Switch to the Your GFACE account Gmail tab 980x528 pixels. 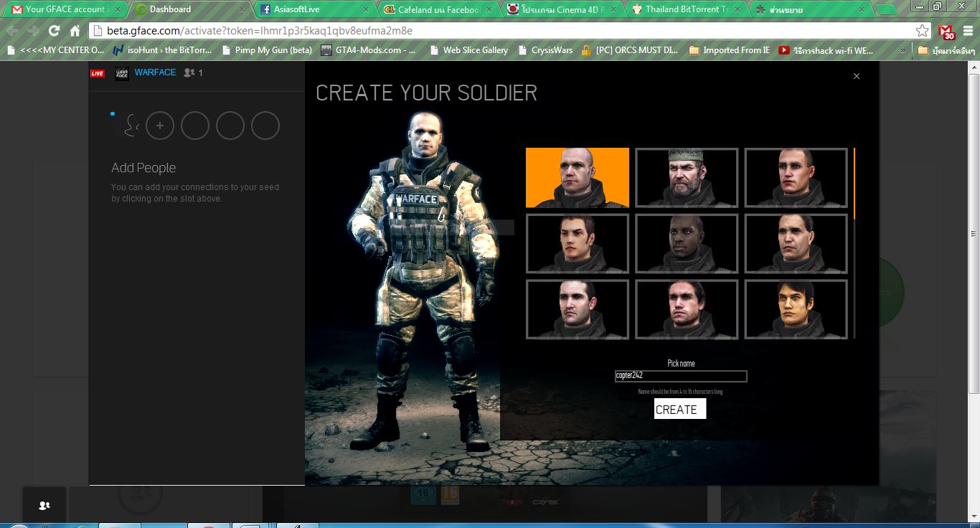click(x=65, y=9)
